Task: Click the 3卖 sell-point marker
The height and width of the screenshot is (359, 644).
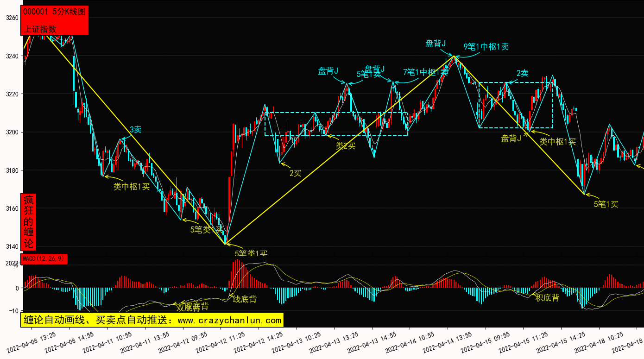Action: (x=135, y=130)
